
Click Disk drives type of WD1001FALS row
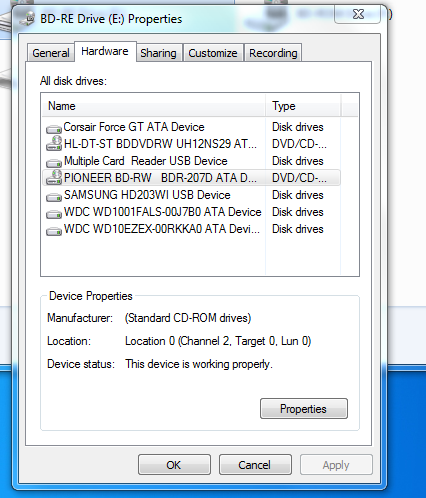coord(298,212)
